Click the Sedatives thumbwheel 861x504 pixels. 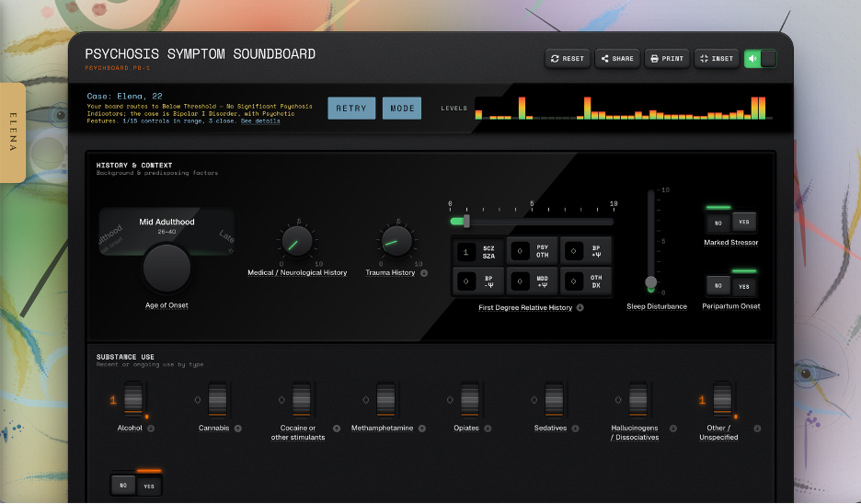point(554,400)
